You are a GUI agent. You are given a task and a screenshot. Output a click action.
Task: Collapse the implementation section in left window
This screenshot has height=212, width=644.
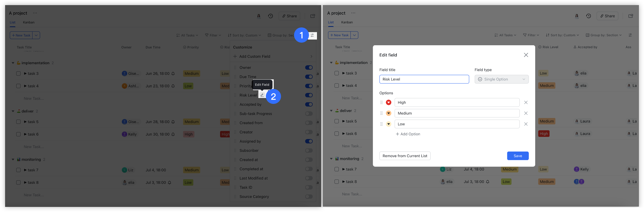pyautogui.click(x=13, y=63)
